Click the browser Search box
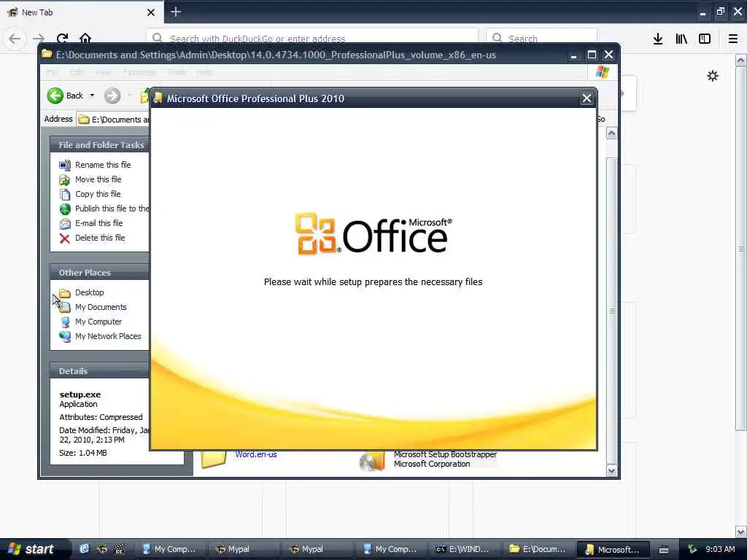 (x=541, y=38)
